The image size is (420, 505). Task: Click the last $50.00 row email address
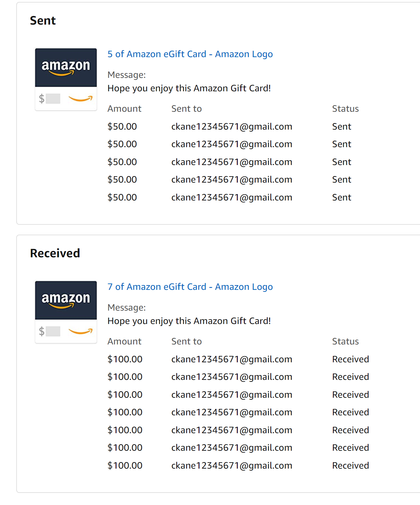[232, 198]
